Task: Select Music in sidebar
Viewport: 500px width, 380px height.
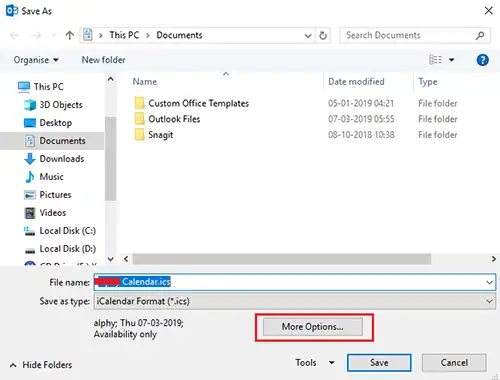Action: click(51, 177)
